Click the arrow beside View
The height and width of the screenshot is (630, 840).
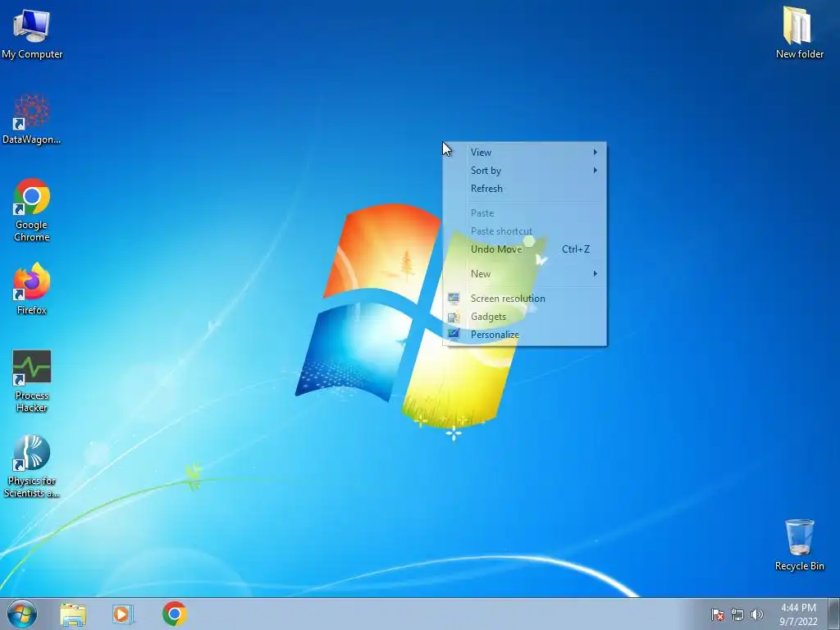click(x=596, y=152)
